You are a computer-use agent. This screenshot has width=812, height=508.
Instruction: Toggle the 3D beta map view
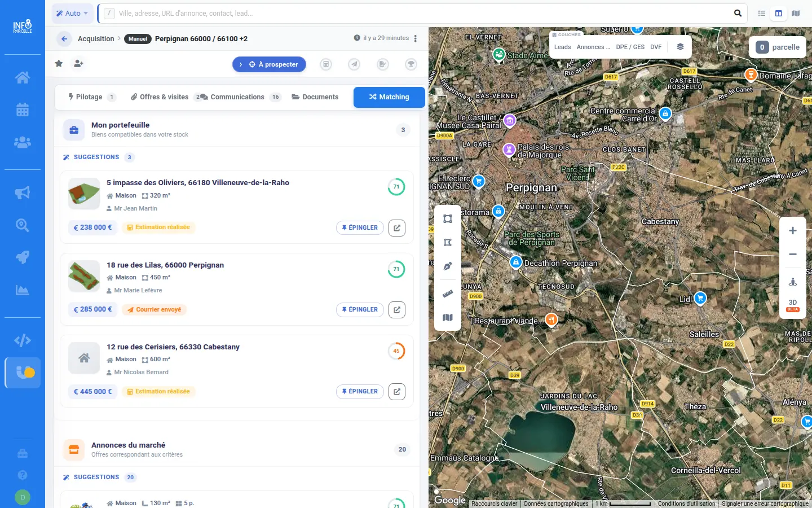(793, 305)
